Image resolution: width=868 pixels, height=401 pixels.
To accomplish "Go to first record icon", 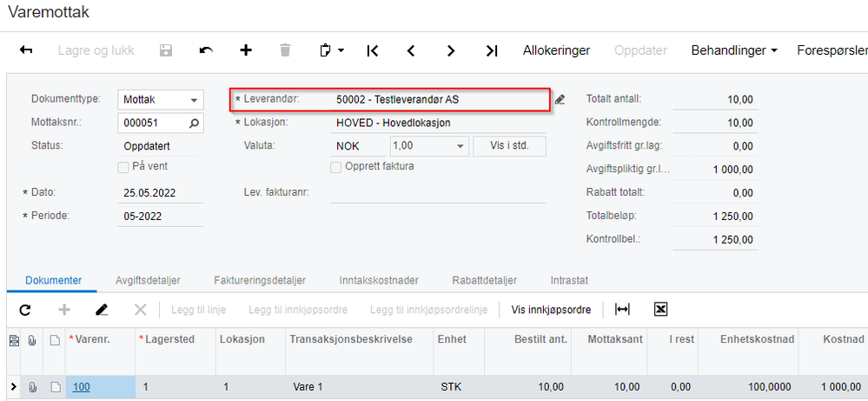I will [373, 50].
